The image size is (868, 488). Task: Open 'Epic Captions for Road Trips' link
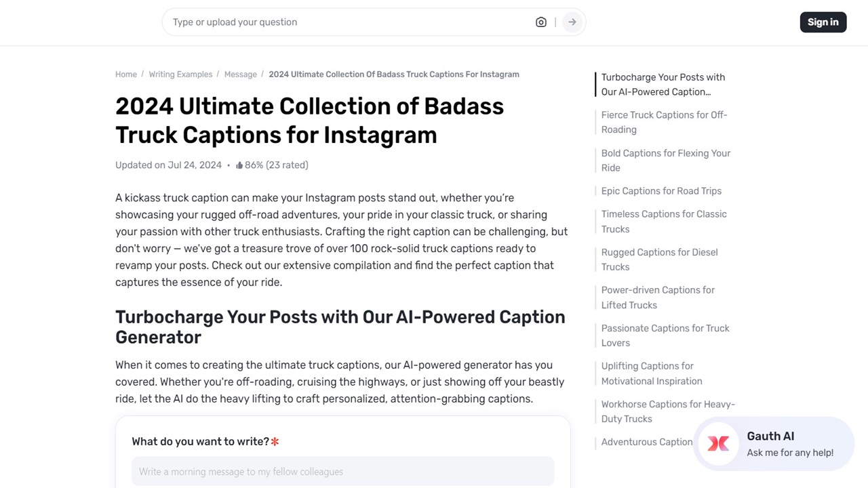660,190
